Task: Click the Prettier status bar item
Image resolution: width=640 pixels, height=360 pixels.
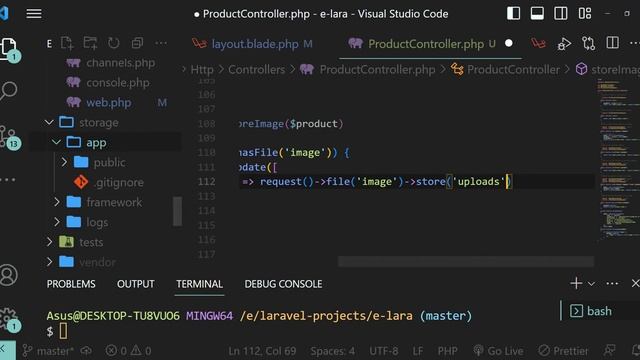Action: tap(563, 351)
